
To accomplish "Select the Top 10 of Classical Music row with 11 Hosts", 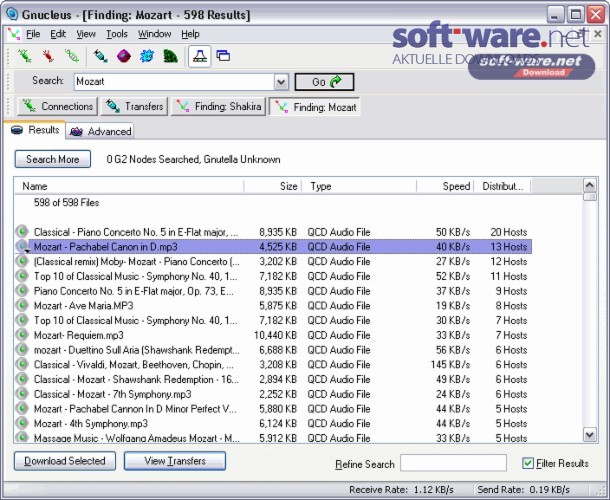I will click(273, 276).
